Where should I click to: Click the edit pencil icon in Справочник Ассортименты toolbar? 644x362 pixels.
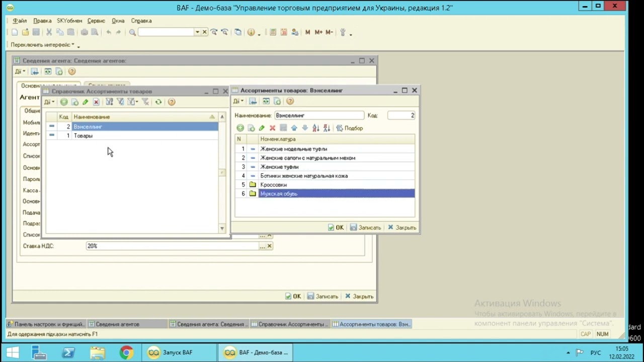tap(85, 102)
